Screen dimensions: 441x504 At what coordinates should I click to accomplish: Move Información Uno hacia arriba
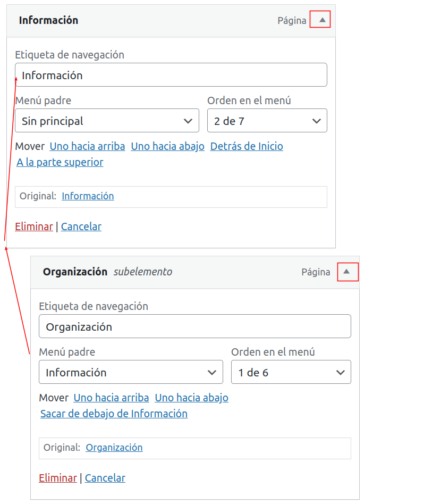[87, 146]
